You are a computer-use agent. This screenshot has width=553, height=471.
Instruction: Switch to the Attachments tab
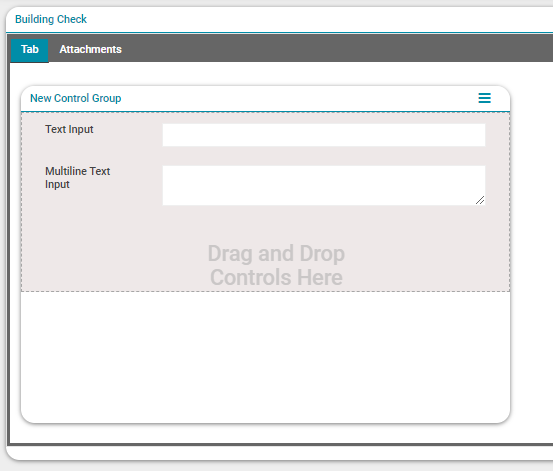90,49
